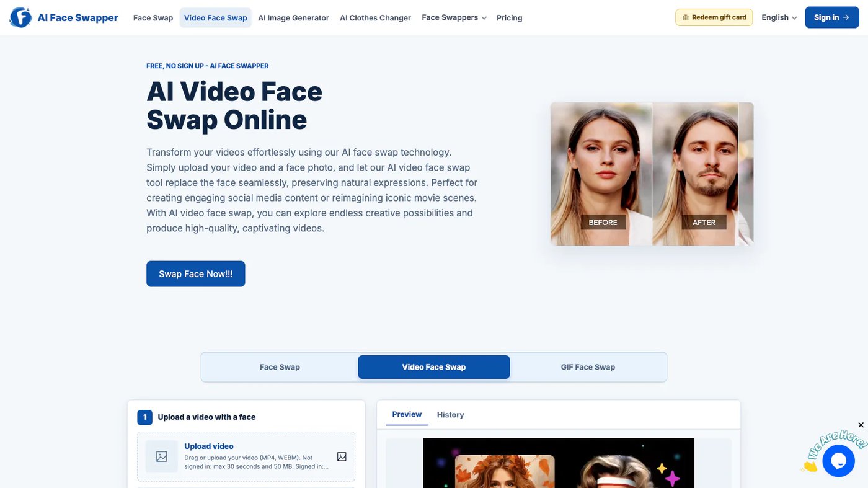Select the Video Face Swap mode tab

pyautogui.click(x=434, y=367)
